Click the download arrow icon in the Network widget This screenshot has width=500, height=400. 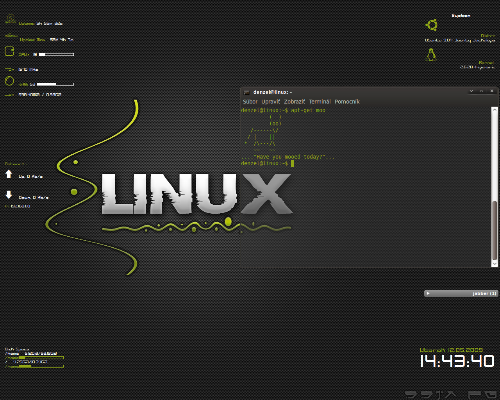[9, 195]
